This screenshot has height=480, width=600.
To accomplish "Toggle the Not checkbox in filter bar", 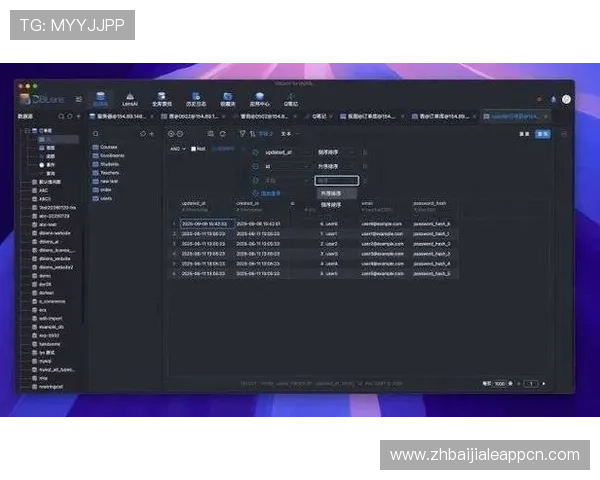I will pos(193,148).
